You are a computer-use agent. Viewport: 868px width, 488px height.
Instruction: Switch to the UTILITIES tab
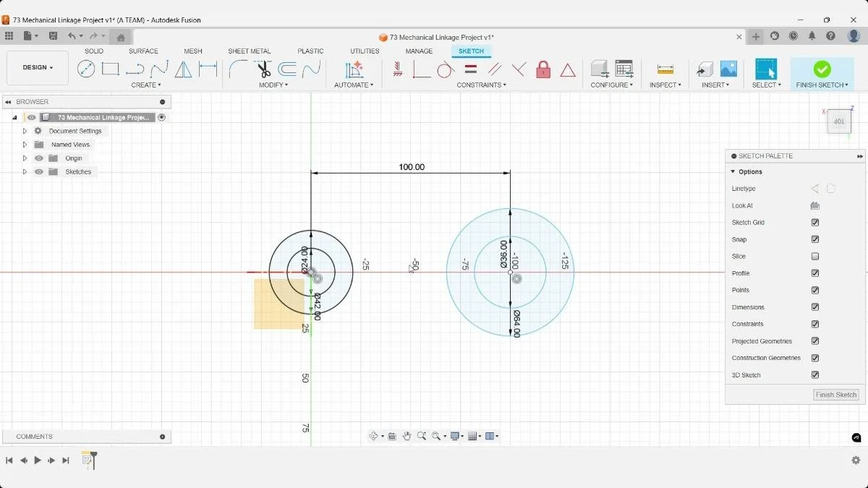[x=365, y=51]
